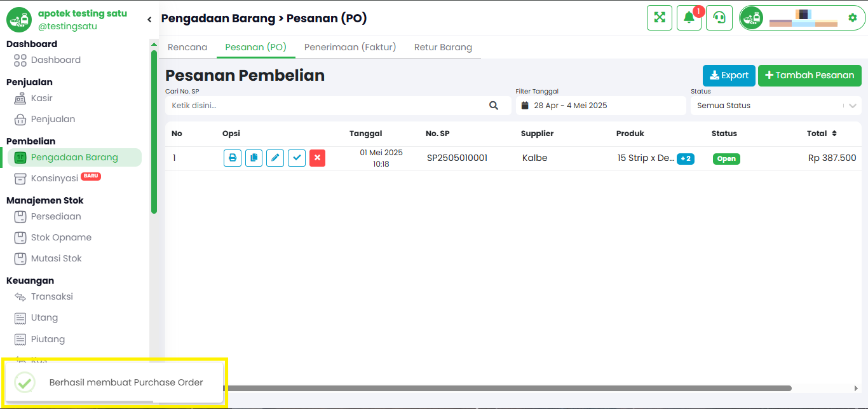Approve order SP2505010001 with checkmark icon
Image resolution: width=868 pixels, height=409 pixels.
[297, 158]
